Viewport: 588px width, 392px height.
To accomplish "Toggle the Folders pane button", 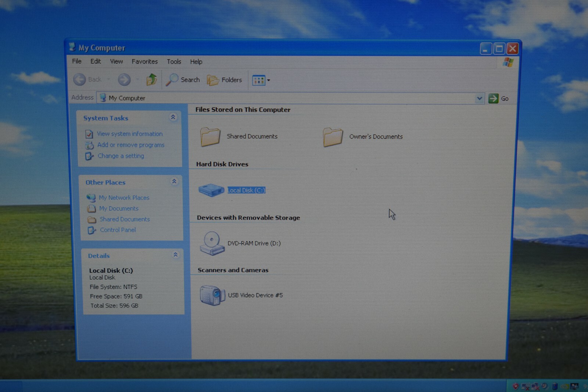I will pyautogui.click(x=225, y=80).
